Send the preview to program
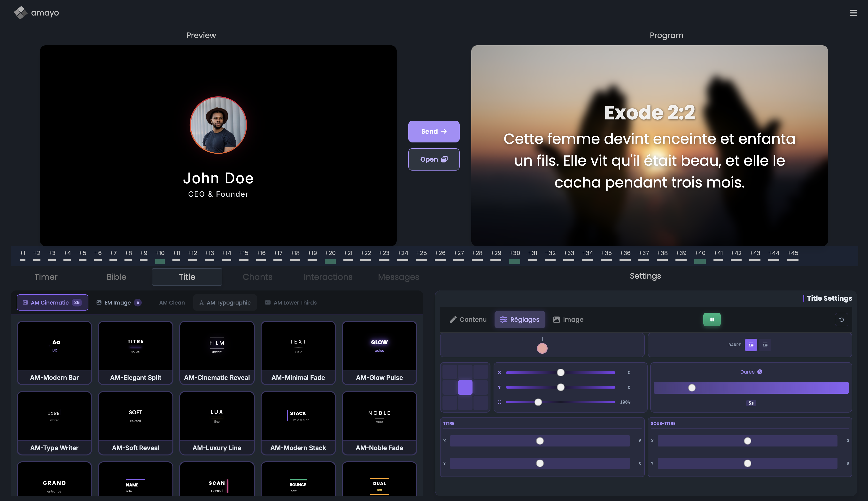Screen dimensions: 868x501 tap(434, 132)
